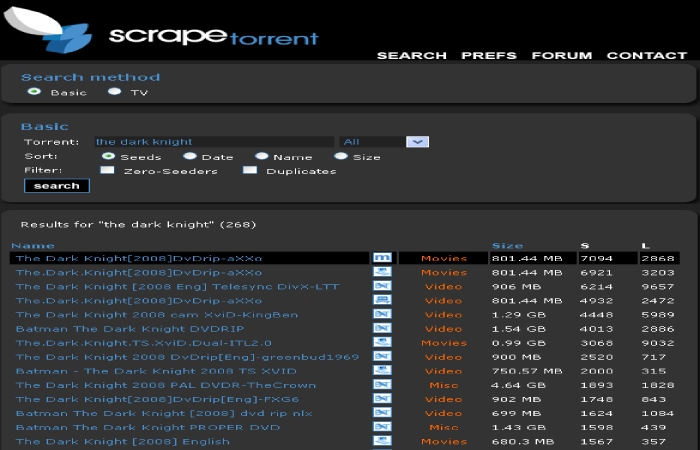This screenshot has height=450, width=700.
Task: Sort results by Size radio option
Action: coord(341,156)
